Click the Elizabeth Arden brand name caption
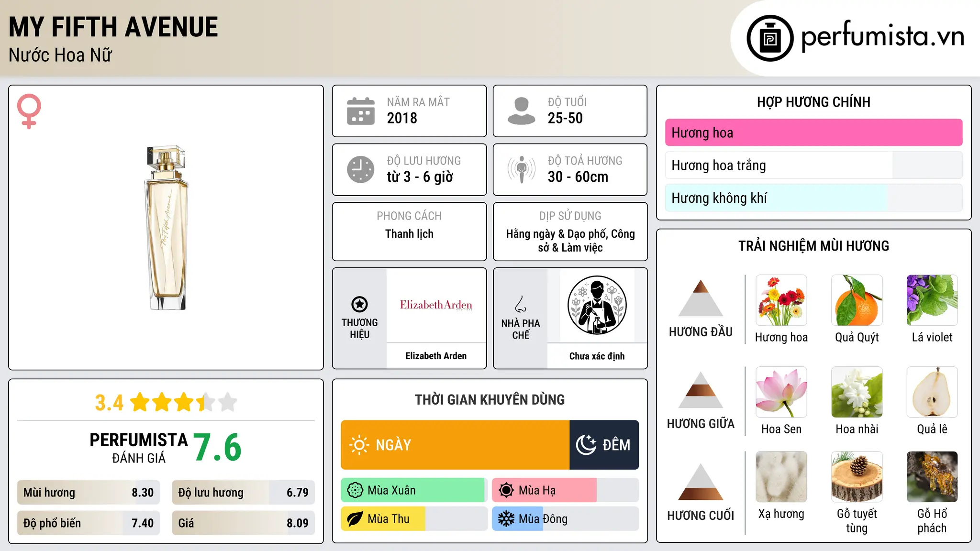 point(436,356)
